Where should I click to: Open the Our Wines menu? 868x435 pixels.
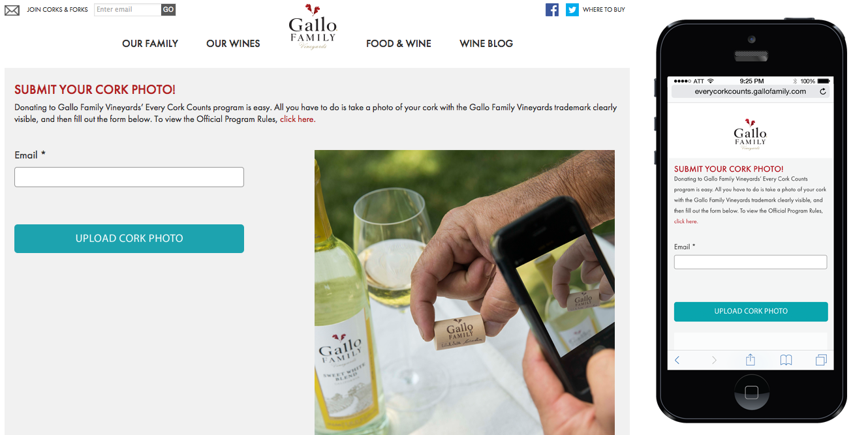[233, 44]
